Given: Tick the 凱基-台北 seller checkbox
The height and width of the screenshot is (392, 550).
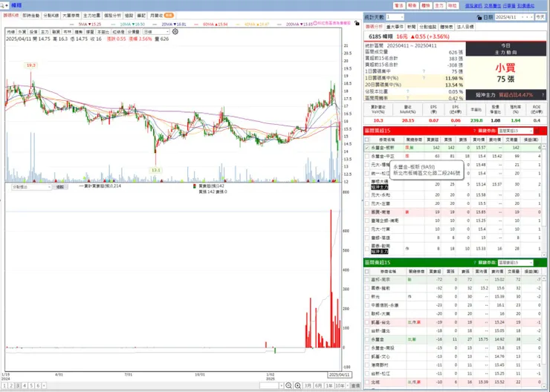Looking at the screenshot, I should pos(367,322).
